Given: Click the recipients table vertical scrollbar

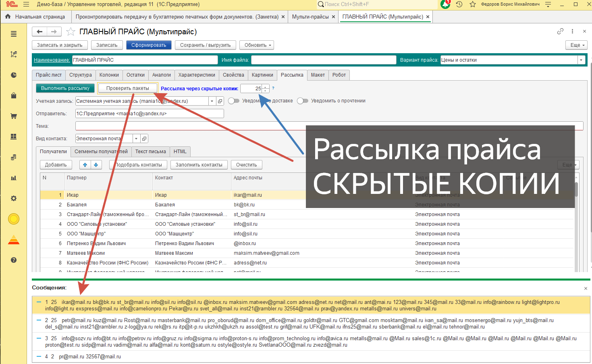Looking at the screenshot, I should point(576,189).
